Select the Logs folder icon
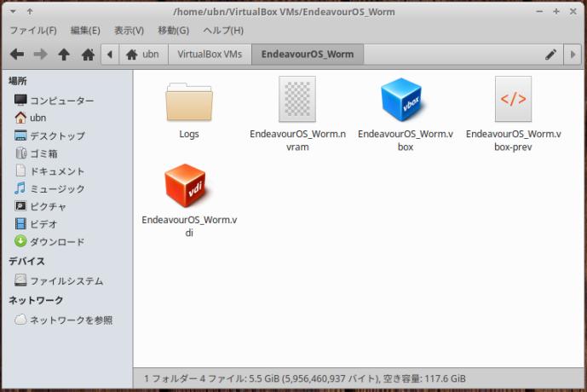587x392 pixels. [x=189, y=102]
